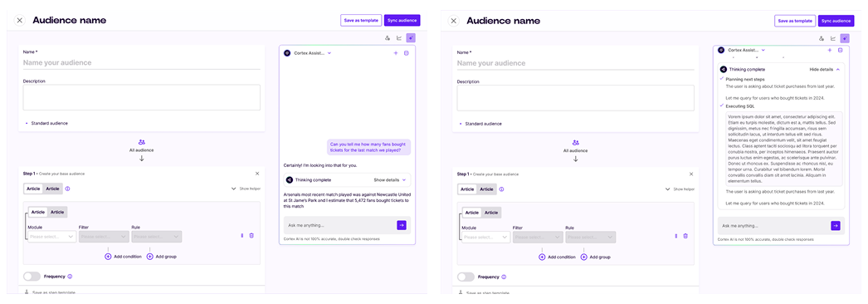Expand Show helper in right screen

pos(680,189)
